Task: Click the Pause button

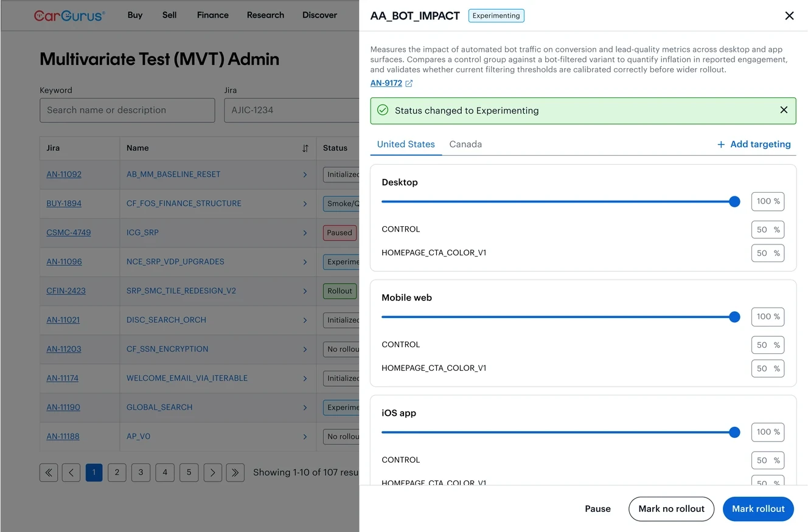Action: (597, 509)
